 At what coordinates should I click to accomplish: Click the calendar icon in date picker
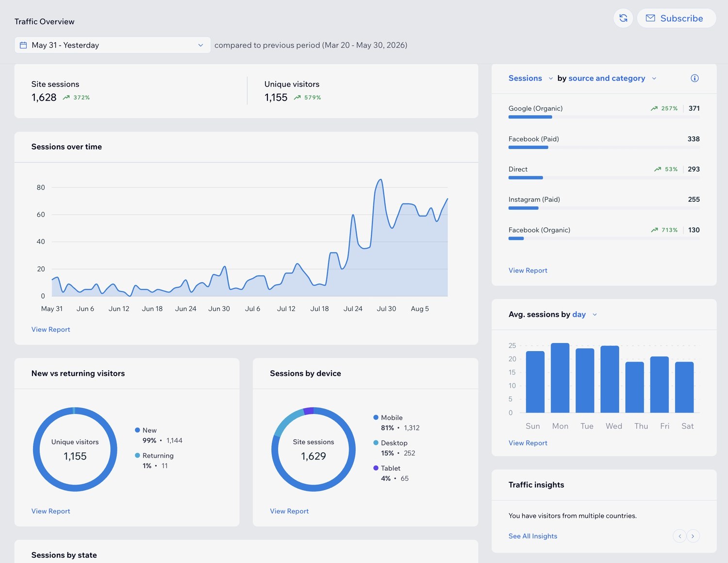(23, 45)
